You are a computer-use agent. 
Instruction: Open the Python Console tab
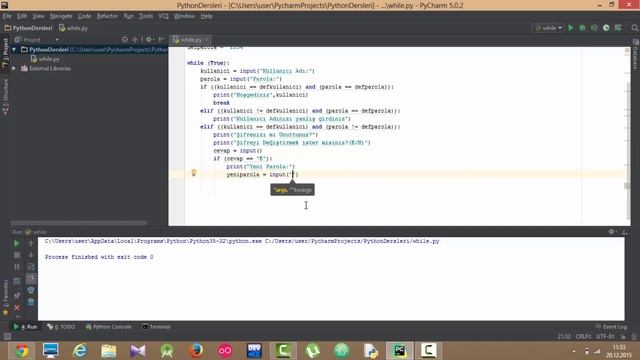tap(109, 327)
